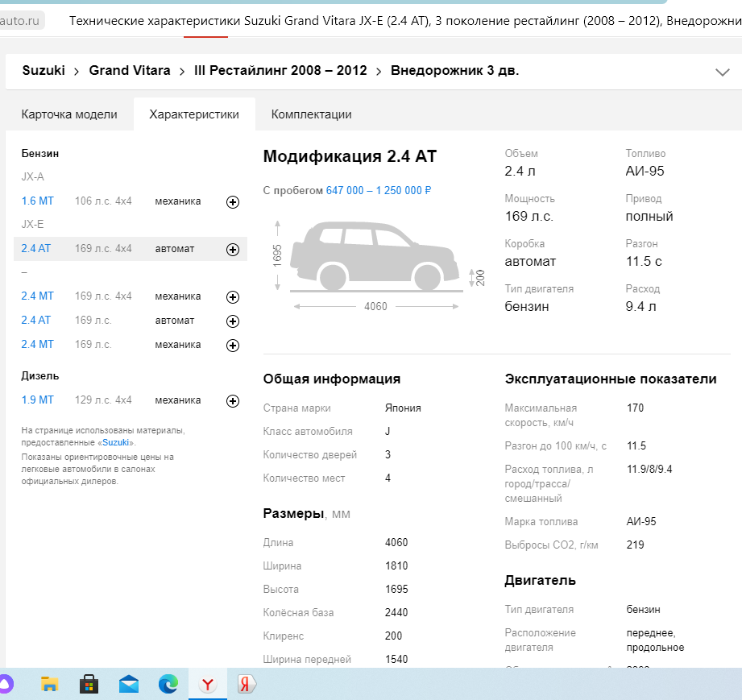This screenshot has height=700, width=742.
Task: Click the 219 CO2 emissions value
Action: (x=635, y=545)
